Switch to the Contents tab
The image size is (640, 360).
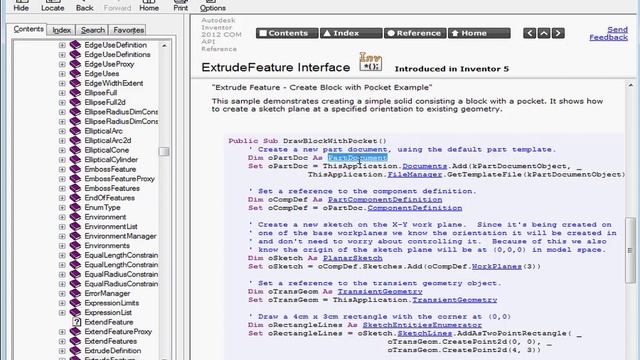pyautogui.click(x=28, y=29)
